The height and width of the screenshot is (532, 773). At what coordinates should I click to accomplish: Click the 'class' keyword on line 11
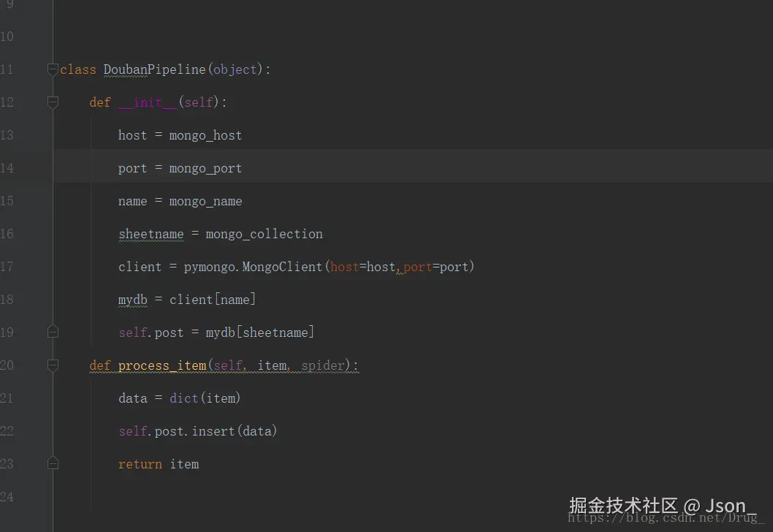pos(78,69)
